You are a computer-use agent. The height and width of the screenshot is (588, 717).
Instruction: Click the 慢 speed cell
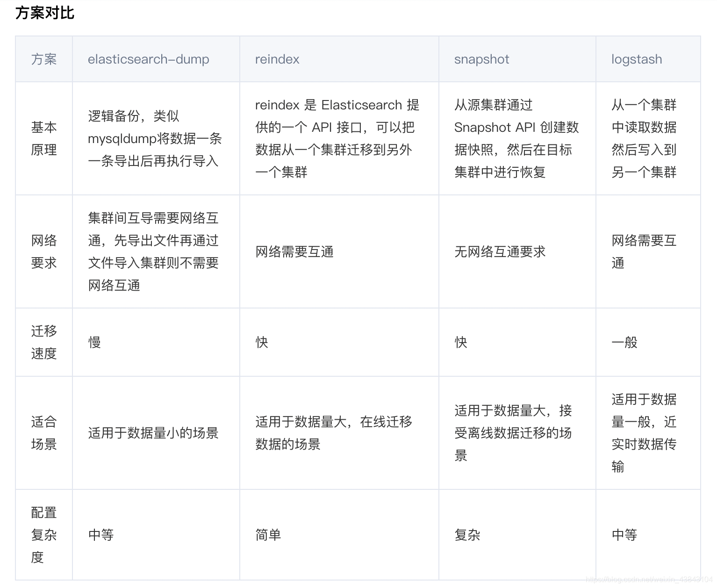coord(156,342)
